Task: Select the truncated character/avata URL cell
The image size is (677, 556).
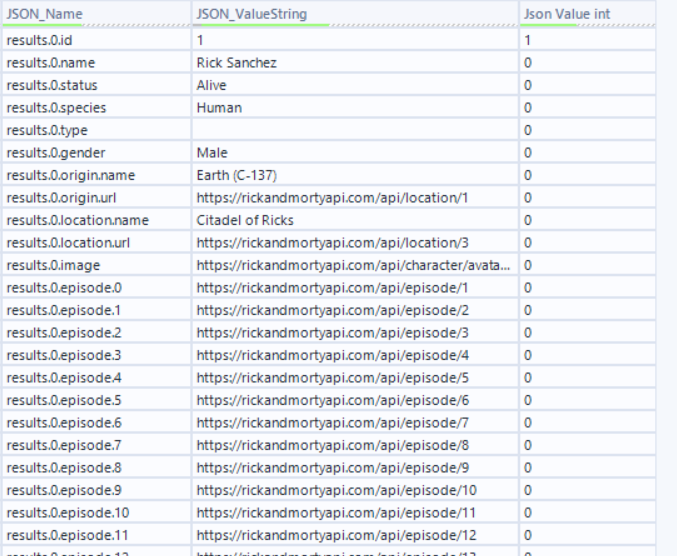Action: (355, 265)
